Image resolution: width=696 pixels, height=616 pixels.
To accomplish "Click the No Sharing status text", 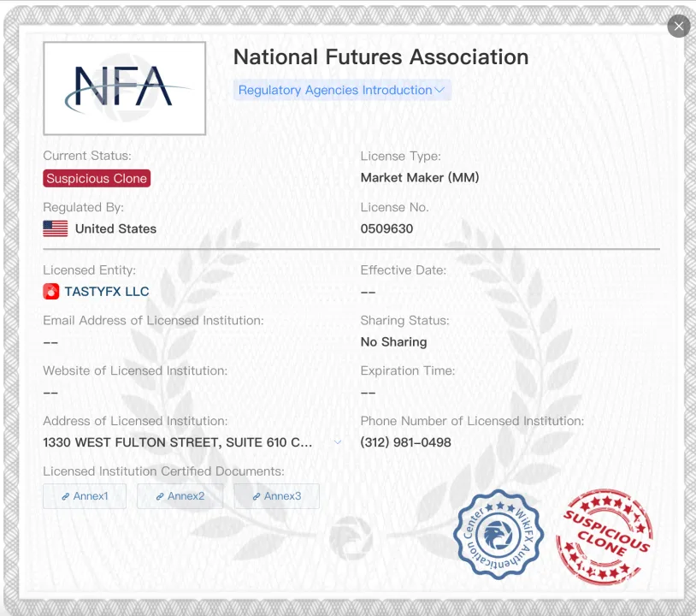I will [393, 342].
